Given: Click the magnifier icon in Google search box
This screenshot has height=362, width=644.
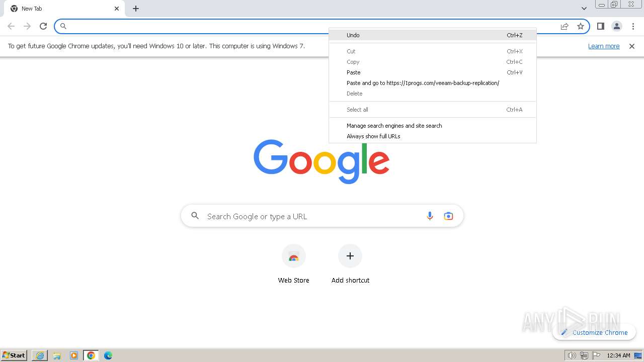Looking at the screenshot, I should [x=195, y=216].
